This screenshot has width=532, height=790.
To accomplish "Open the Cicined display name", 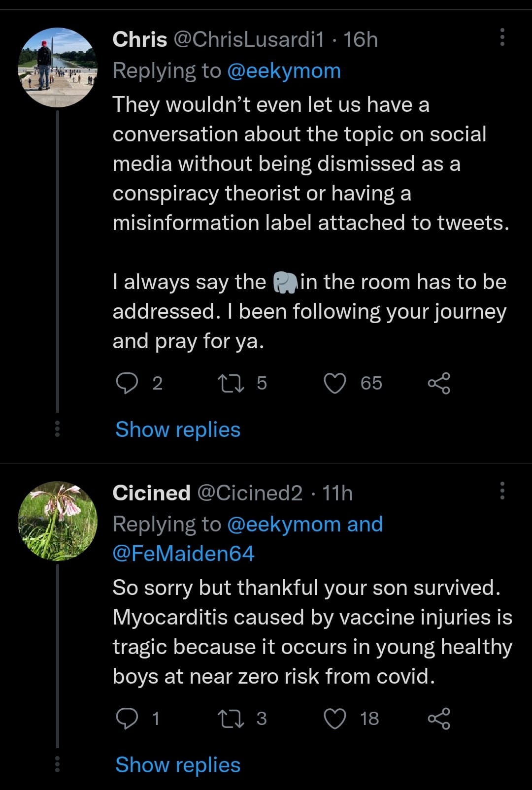I will pos(151,493).
